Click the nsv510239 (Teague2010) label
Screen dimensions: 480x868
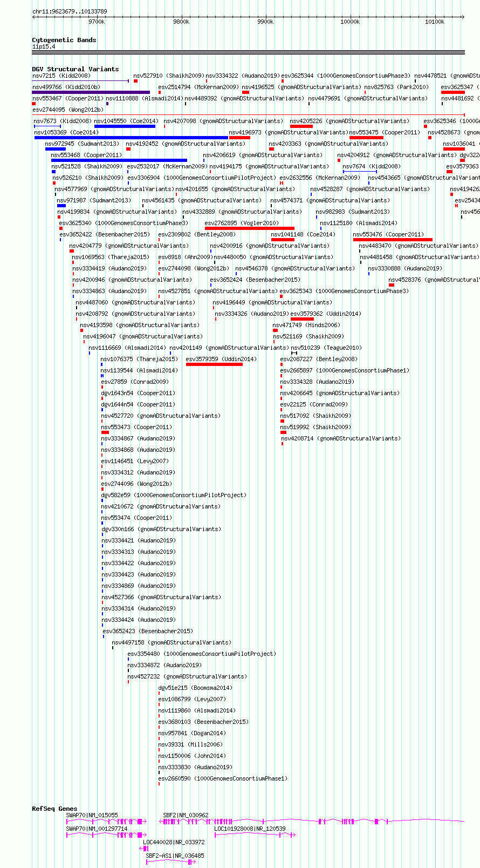326,348
